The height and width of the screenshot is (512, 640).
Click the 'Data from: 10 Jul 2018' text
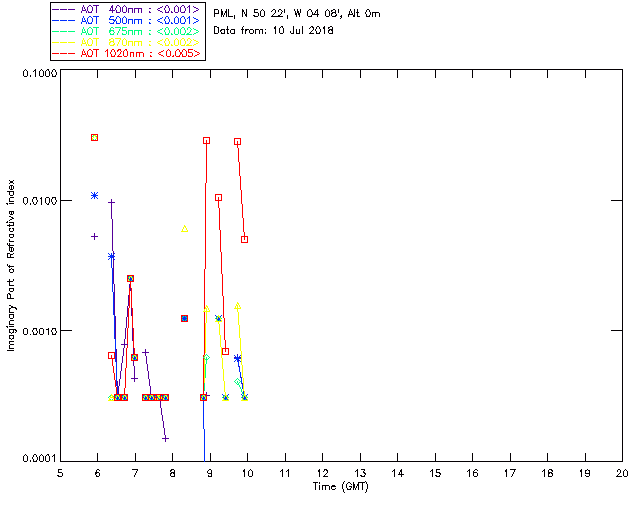(273, 31)
